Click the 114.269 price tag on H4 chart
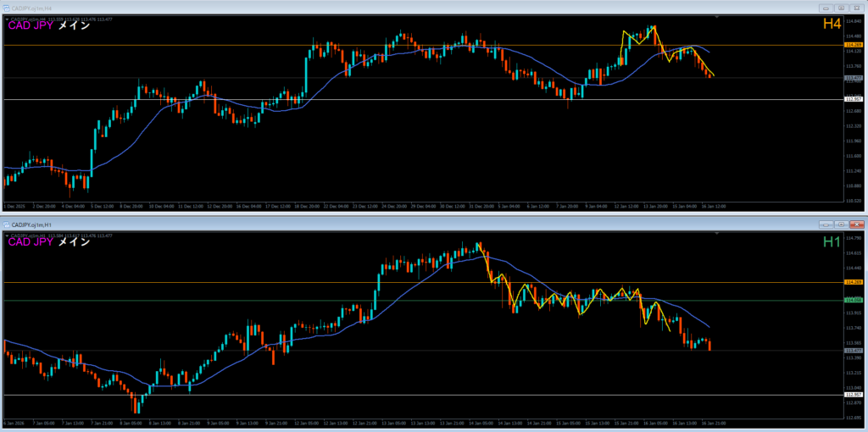 pyautogui.click(x=852, y=45)
